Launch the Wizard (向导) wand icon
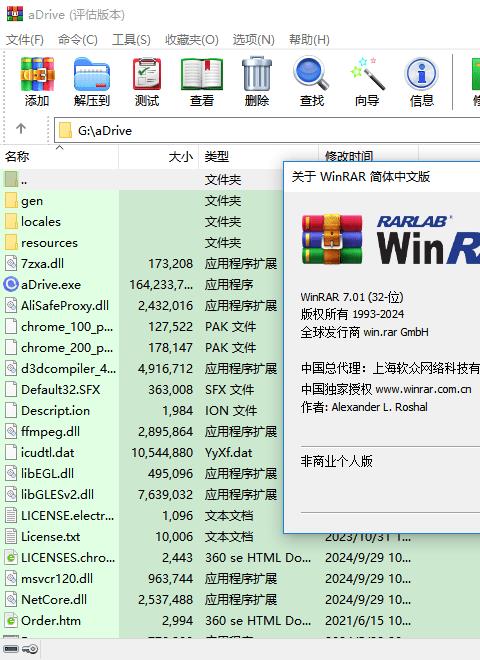The image size is (480, 660). point(367,81)
